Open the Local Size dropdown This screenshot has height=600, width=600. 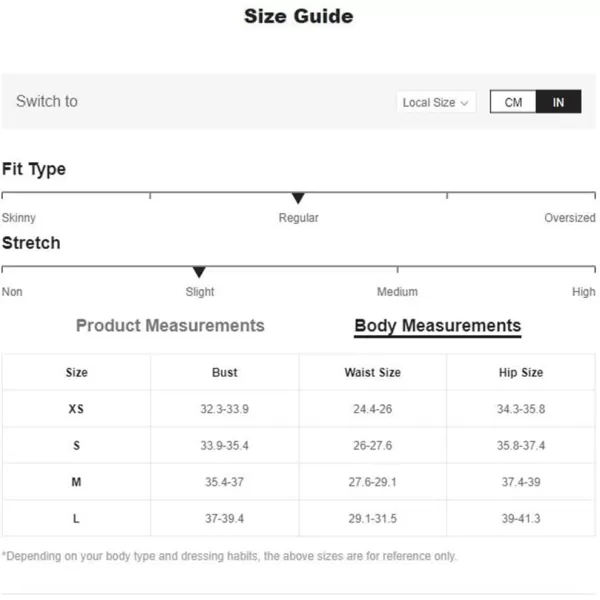(436, 102)
